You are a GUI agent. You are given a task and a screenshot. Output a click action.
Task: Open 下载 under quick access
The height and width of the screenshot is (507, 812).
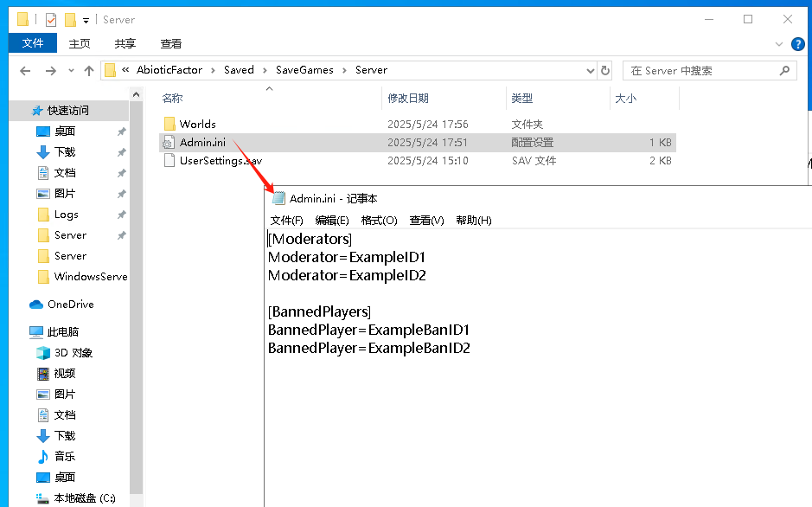pos(65,151)
